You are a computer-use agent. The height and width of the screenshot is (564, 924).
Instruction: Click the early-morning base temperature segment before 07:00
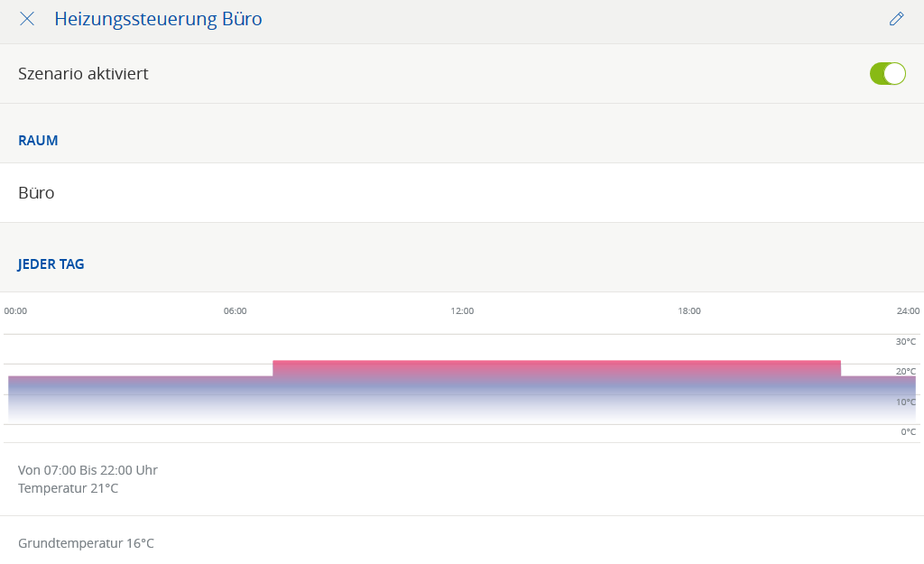[140, 397]
